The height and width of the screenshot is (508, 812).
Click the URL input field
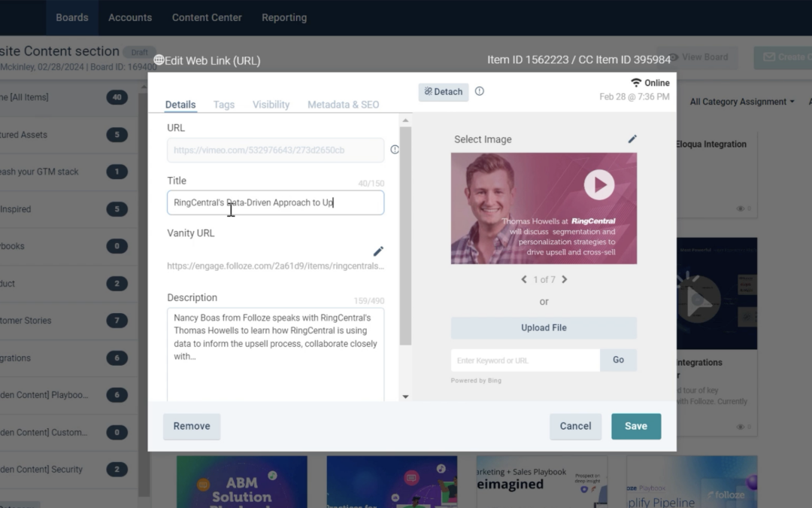click(275, 150)
